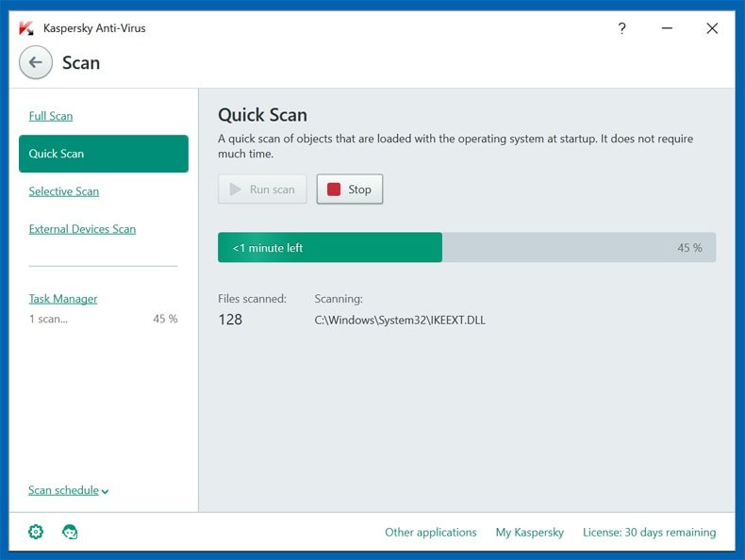Minimize the Kaspersky window
Screen dimensions: 745x560
click(667, 28)
